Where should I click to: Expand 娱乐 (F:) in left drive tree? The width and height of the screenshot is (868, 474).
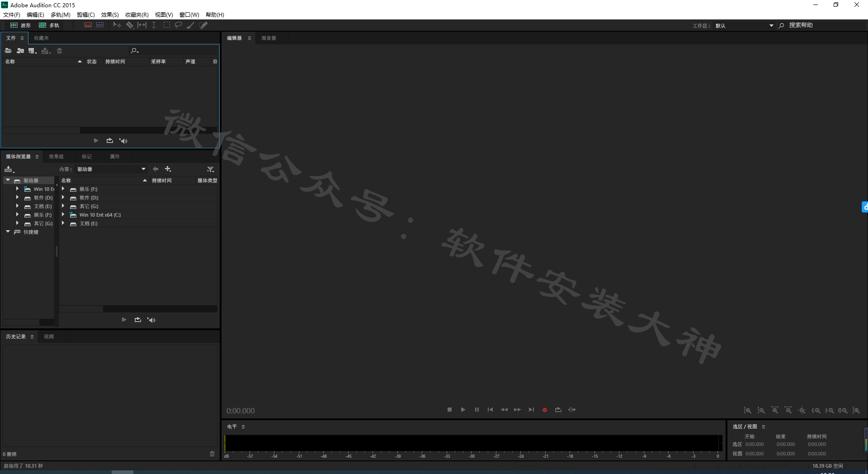(17, 214)
